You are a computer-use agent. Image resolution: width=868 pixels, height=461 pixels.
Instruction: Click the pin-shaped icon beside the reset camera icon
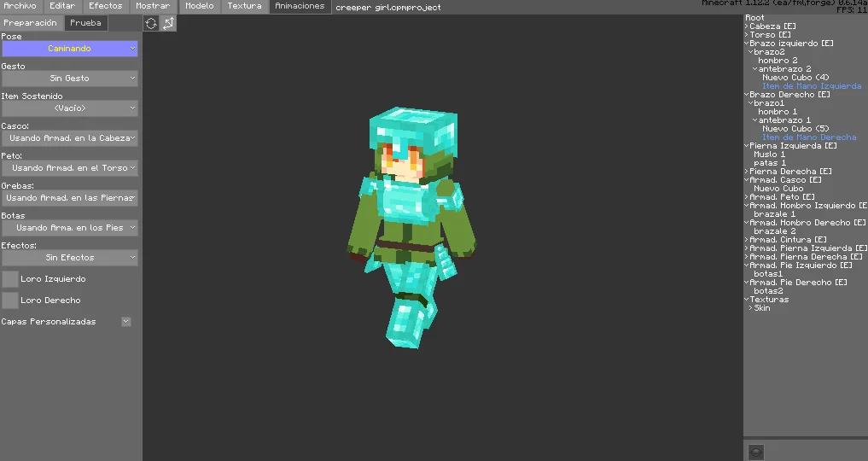tap(168, 23)
